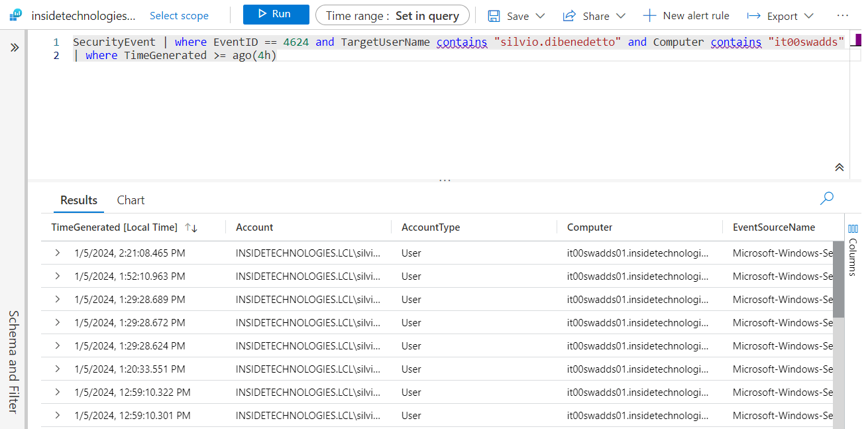Click the Save disk icon
Image resolution: width=868 pixels, height=429 pixels.
pyautogui.click(x=494, y=15)
